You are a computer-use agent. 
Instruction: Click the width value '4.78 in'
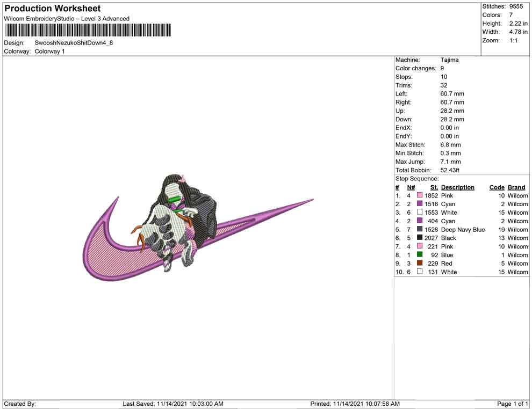point(519,32)
